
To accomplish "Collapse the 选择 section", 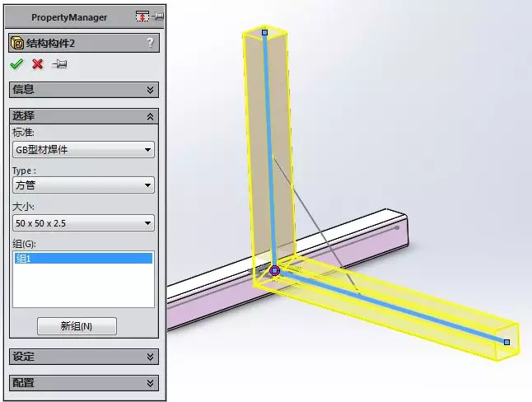I will [84, 116].
